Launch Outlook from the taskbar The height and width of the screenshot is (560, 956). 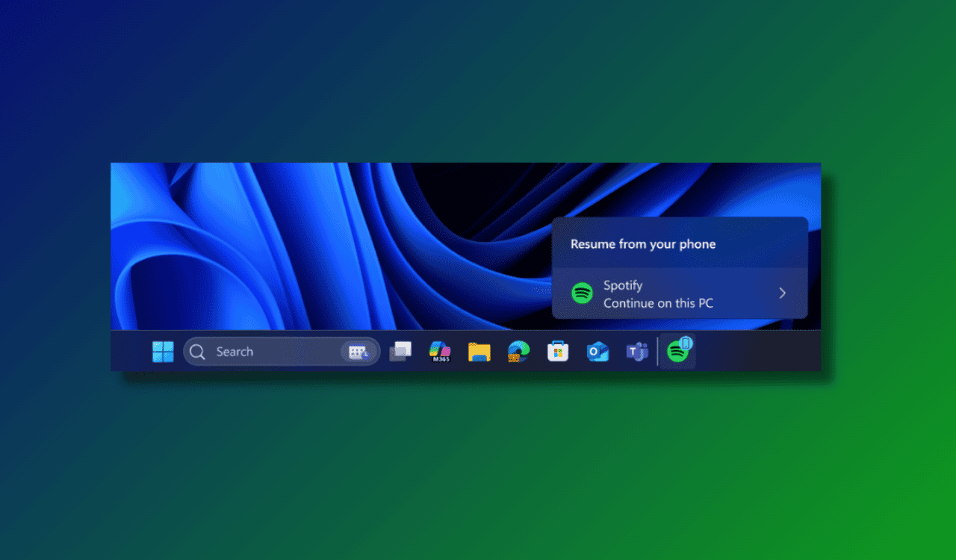pos(598,351)
